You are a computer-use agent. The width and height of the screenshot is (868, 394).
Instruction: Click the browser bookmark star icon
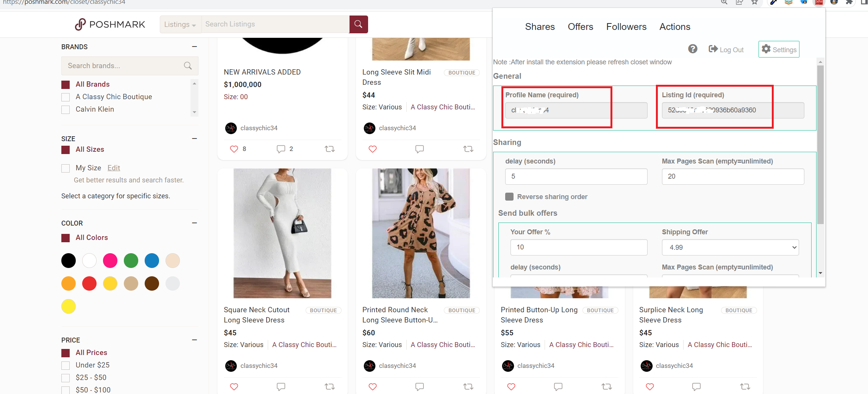[755, 2]
